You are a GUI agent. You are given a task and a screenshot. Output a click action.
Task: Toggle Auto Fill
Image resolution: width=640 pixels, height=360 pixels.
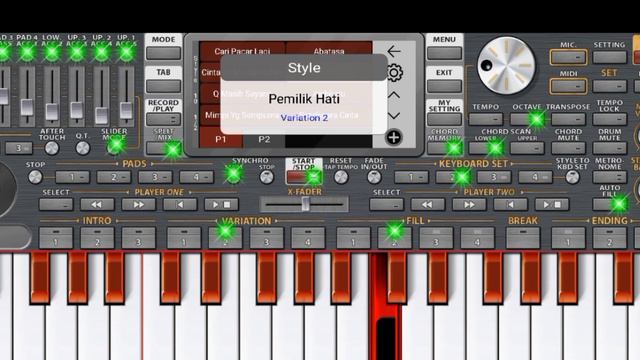click(x=609, y=204)
